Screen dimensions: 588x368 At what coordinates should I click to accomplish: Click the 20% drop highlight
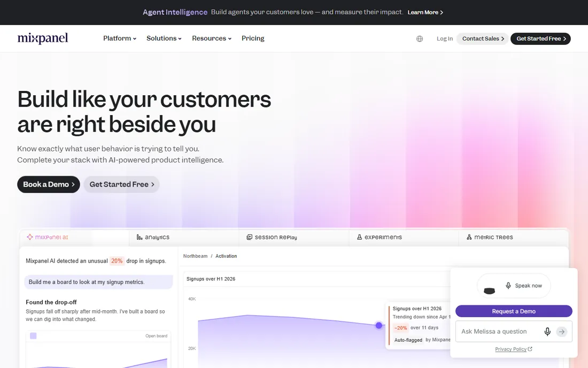click(117, 260)
